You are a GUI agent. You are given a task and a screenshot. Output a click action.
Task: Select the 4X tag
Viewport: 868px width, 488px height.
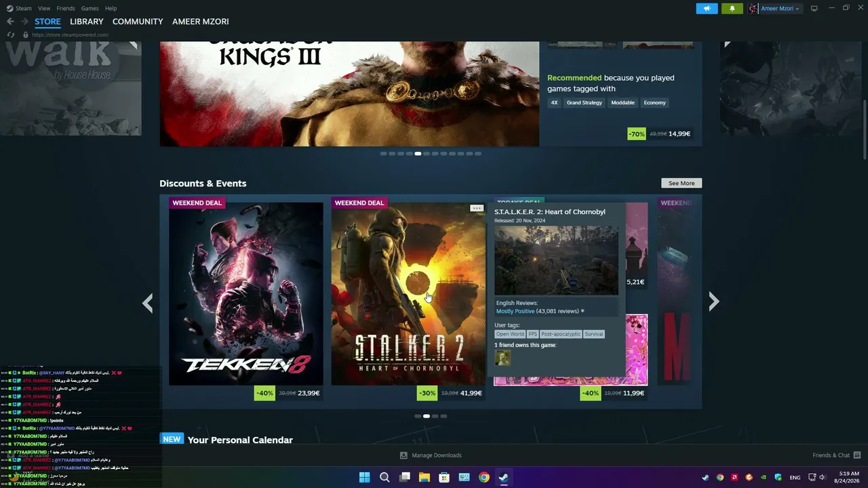pos(554,103)
